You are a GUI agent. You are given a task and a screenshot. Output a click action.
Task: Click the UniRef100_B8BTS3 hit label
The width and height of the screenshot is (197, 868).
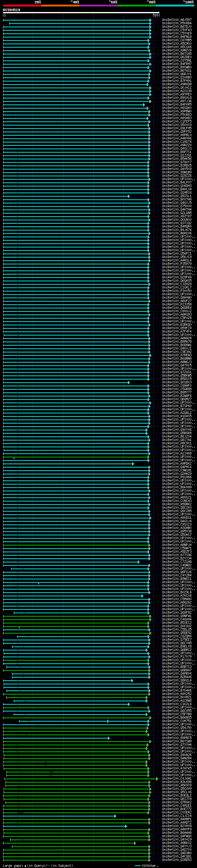(x=176, y=667)
